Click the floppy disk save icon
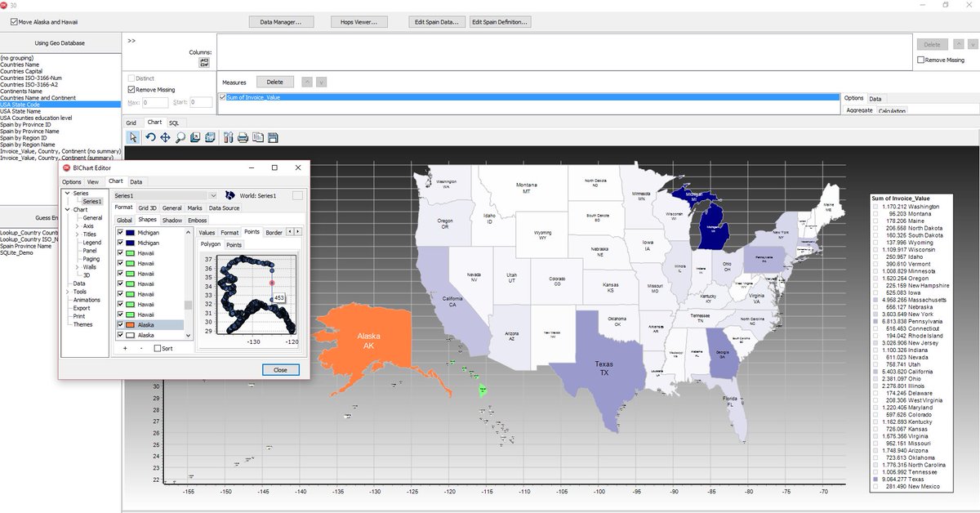Viewport: 980px width, 513px height. (x=273, y=137)
